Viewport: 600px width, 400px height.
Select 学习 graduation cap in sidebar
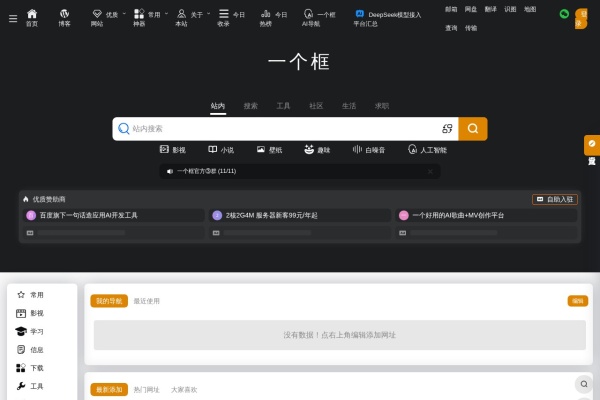(30, 331)
